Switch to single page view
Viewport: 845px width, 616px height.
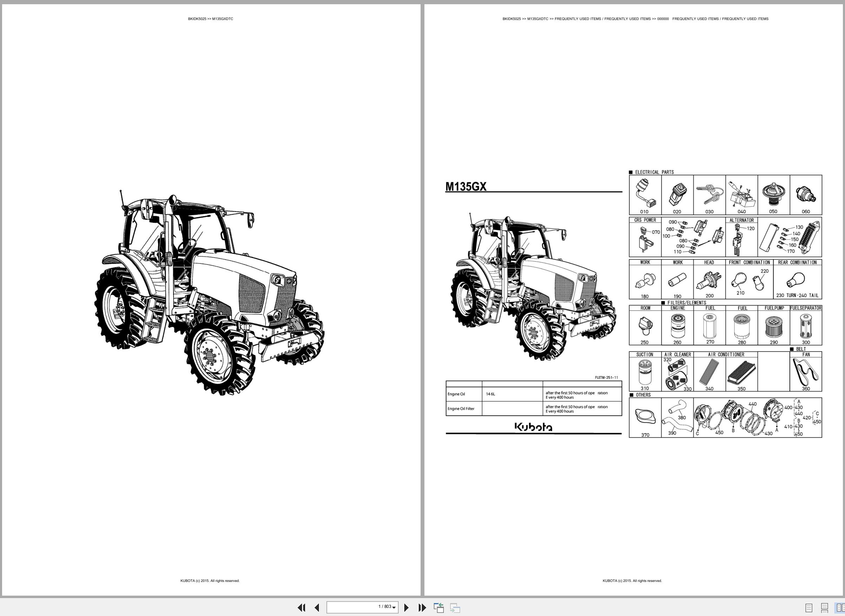tap(809, 608)
